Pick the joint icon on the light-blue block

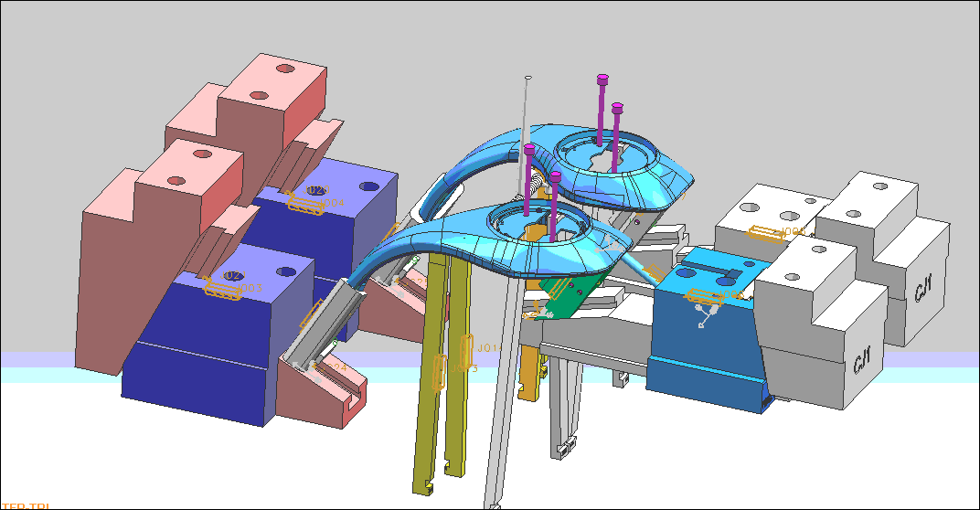pyautogui.click(x=705, y=295)
